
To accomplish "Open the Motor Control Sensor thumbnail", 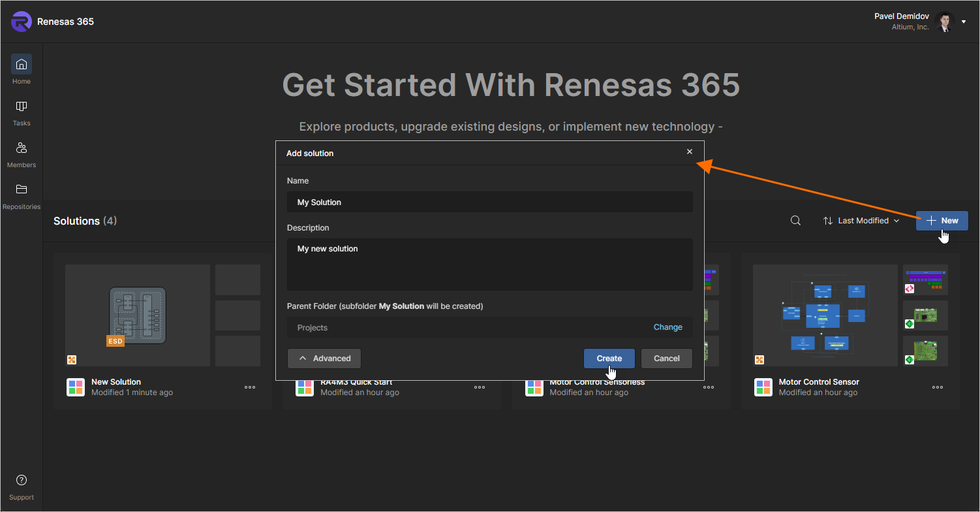I will 825,315.
